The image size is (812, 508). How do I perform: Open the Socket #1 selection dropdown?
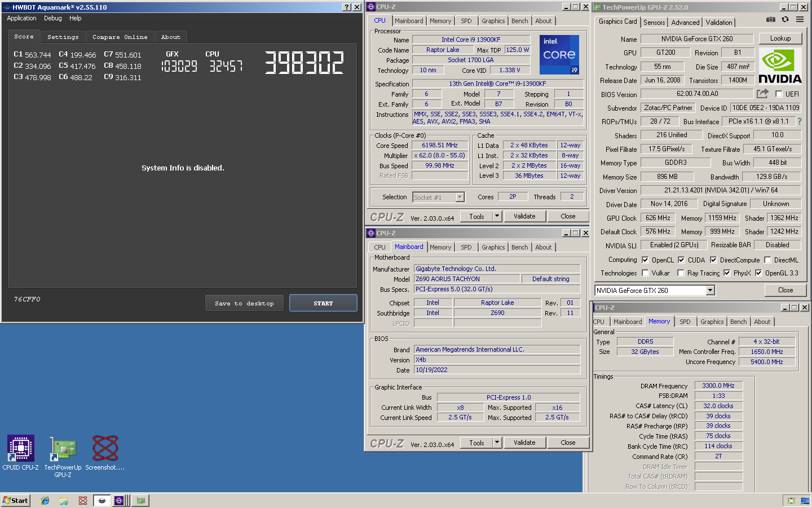coord(460,197)
